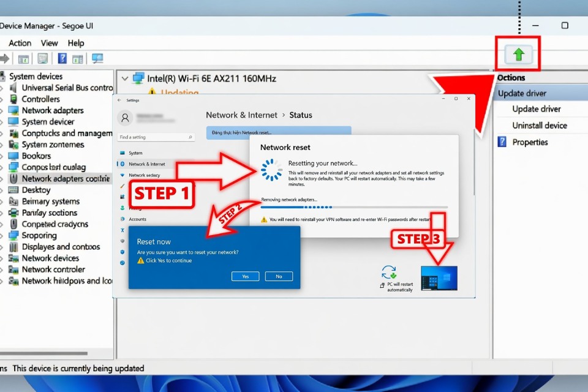588x392 pixels.
Task: Click the yellow warning icon beside Updating
Action: pos(152,91)
